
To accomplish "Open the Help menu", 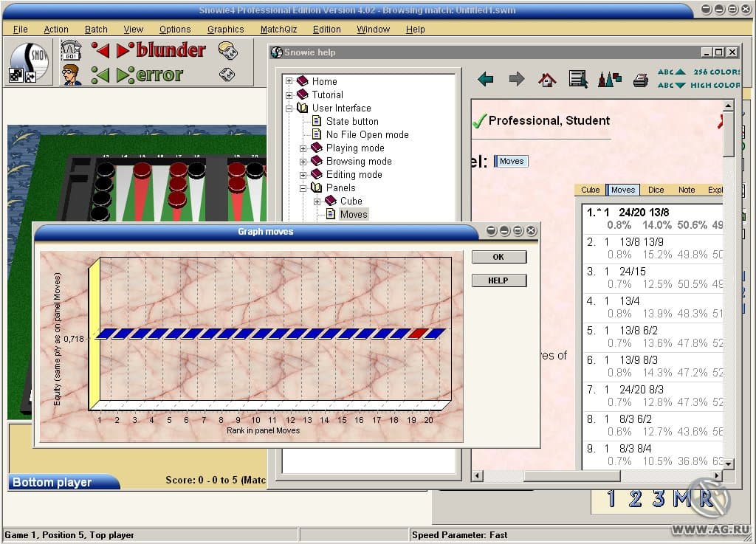I will pos(415,30).
